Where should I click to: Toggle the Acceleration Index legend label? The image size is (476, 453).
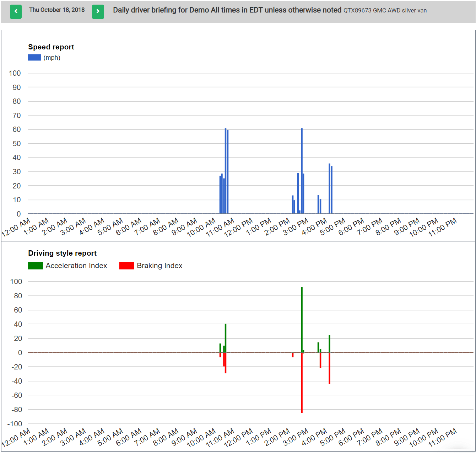76,266
